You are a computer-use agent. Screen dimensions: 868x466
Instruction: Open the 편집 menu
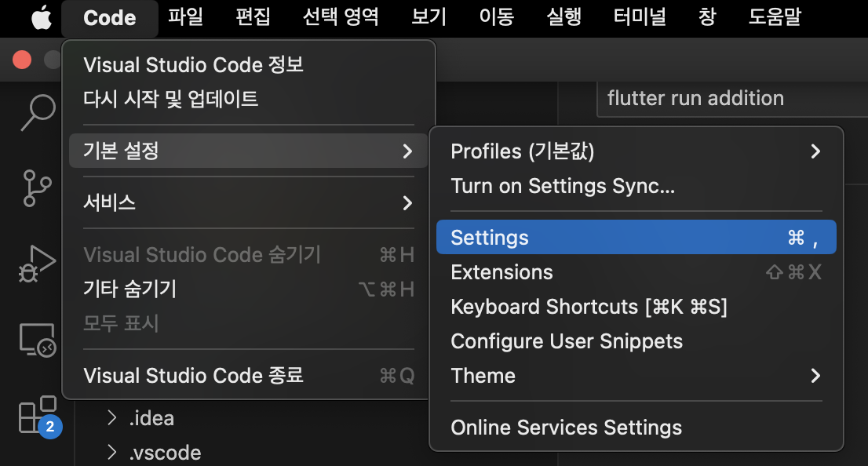coord(253,17)
